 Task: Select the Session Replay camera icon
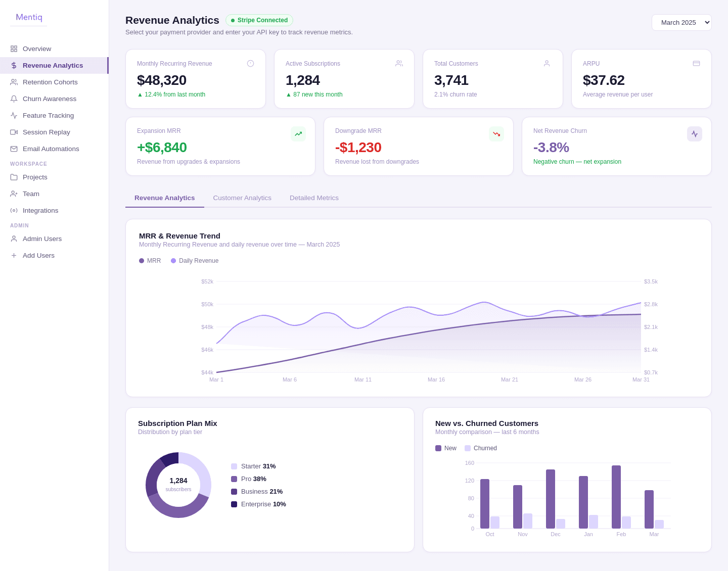point(14,132)
